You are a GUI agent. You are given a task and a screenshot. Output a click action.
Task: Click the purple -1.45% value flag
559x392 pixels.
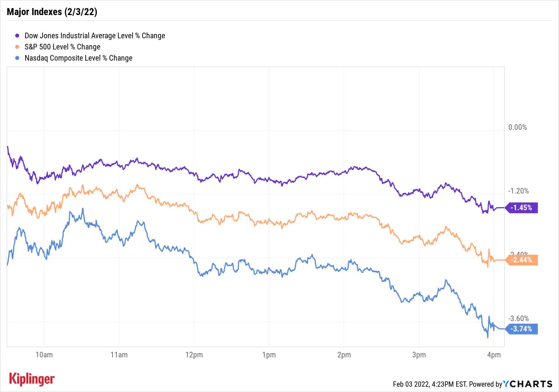[522, 208]
